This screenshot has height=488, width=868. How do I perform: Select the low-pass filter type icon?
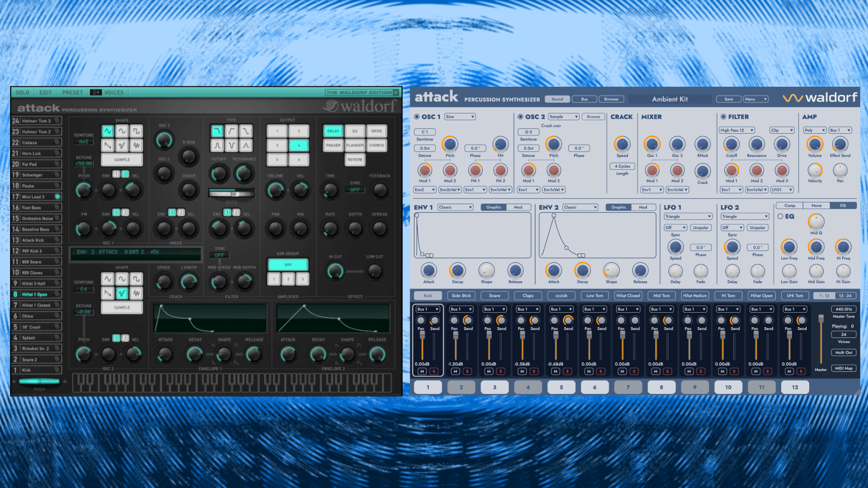(217, 131)
